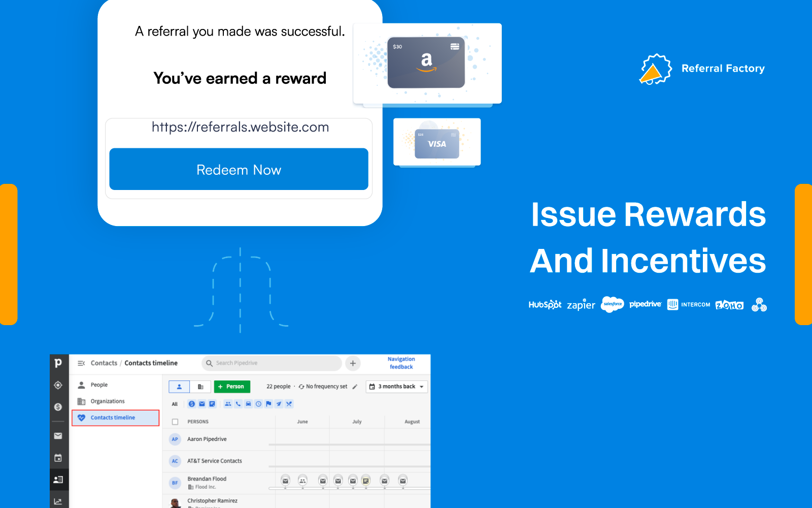
Task: Open AT&T Service Contacts row
Action: click(215, 461)
